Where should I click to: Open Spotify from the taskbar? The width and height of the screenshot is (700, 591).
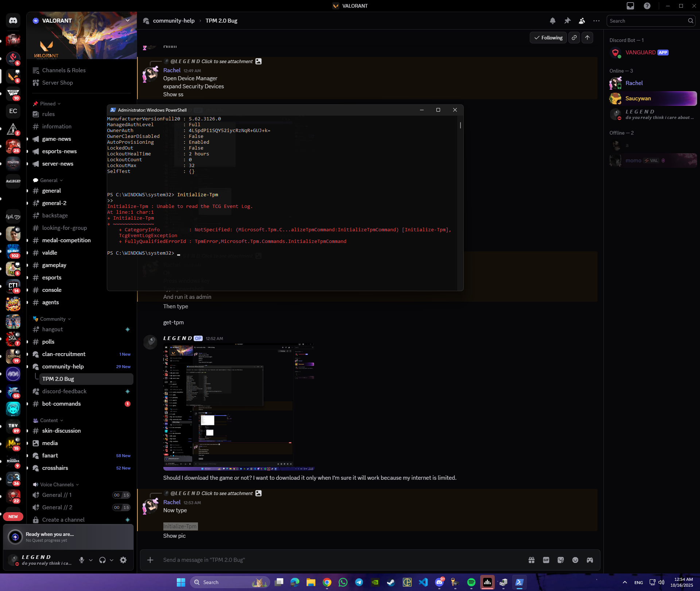coord(471,582)
